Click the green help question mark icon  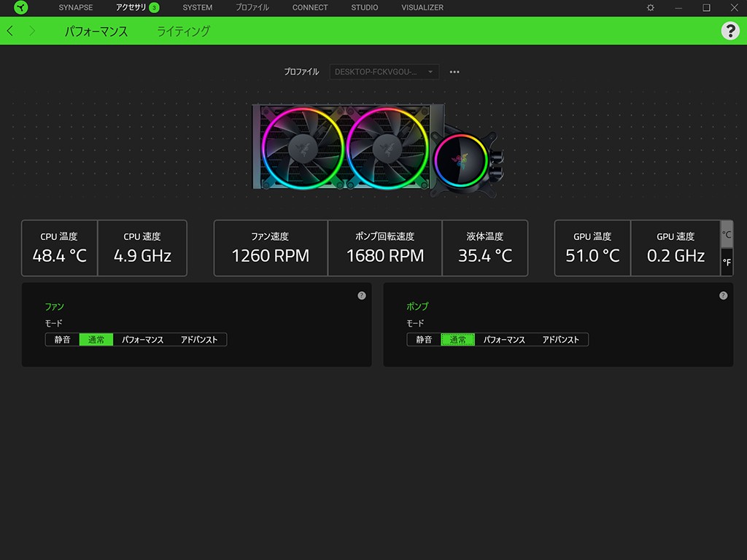729,31
